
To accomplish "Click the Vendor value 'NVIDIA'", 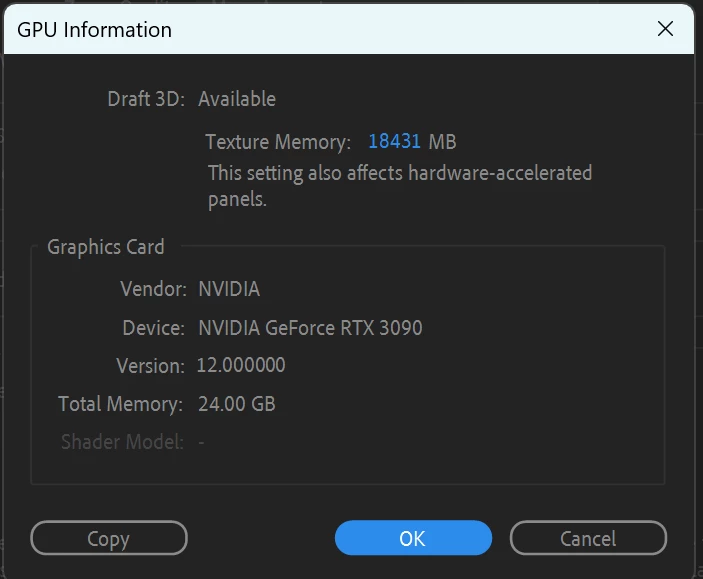I will [229, 289].
